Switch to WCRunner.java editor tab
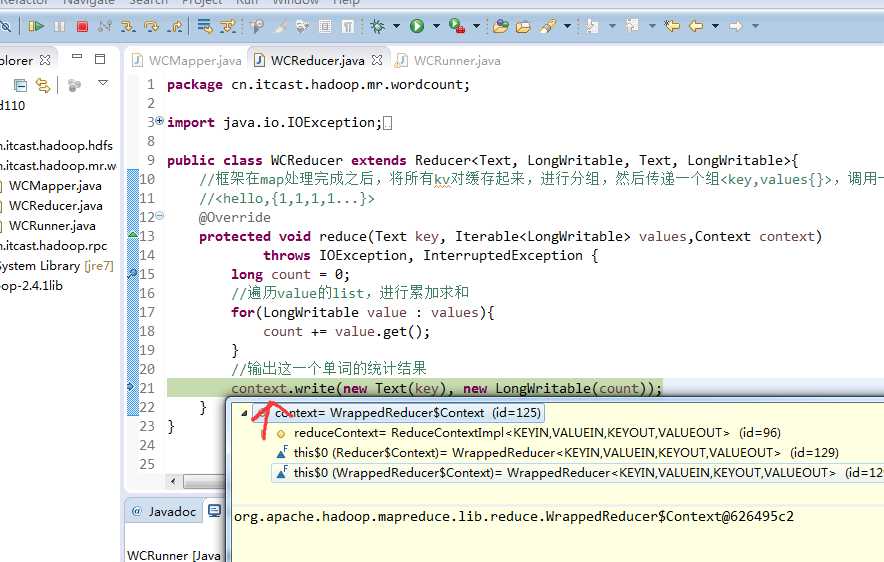884x562 pixels. (x=449, y=60)
